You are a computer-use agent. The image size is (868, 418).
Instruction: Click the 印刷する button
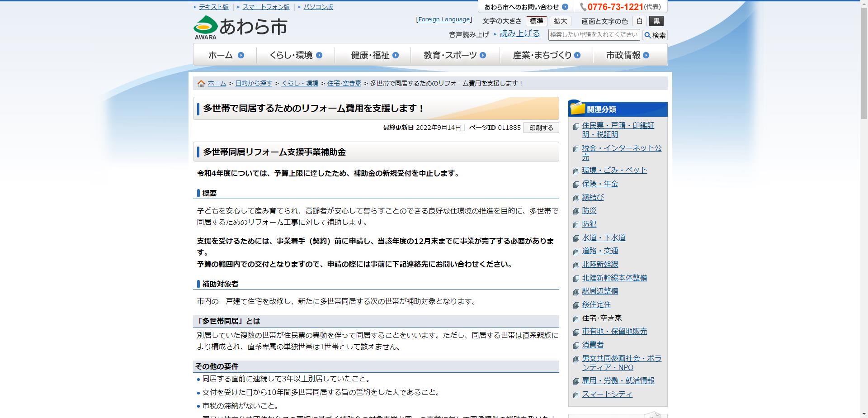(x=541, y=128)
